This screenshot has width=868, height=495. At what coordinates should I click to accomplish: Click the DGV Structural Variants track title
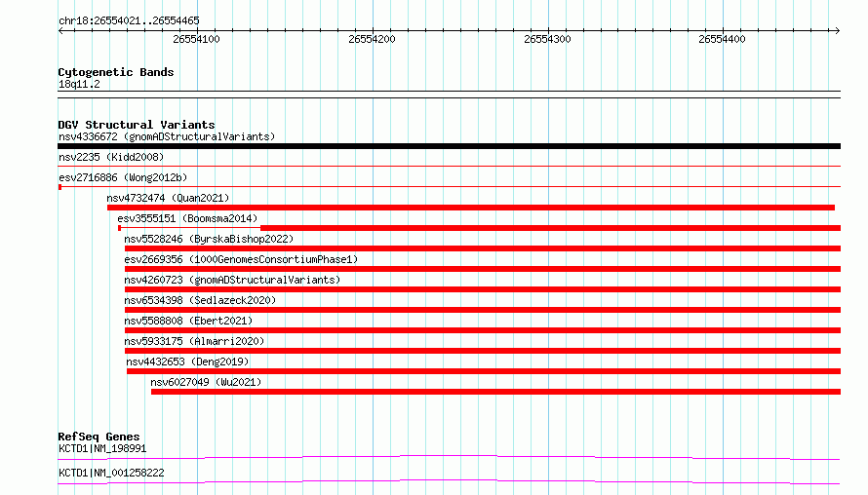point(137,125)
